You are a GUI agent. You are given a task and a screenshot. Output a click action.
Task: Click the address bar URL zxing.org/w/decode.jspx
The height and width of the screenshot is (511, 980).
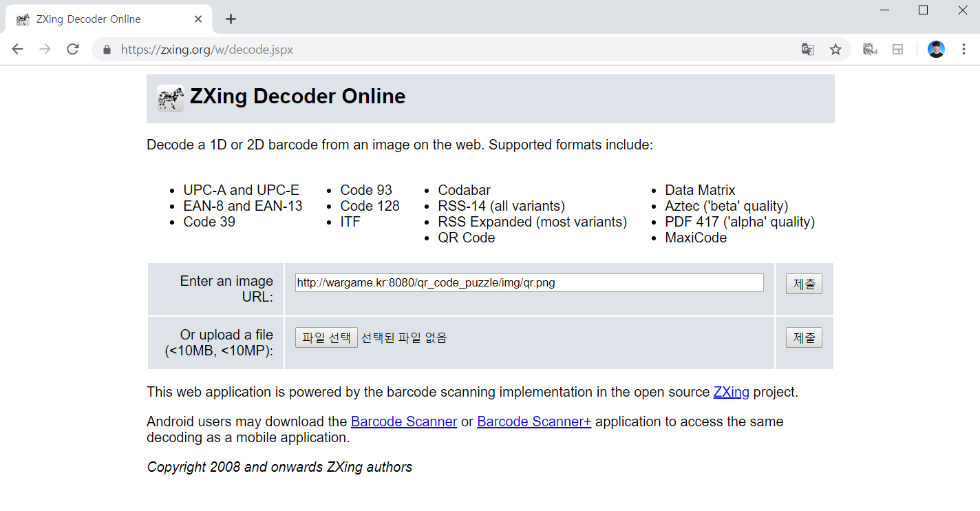point(207,50)
